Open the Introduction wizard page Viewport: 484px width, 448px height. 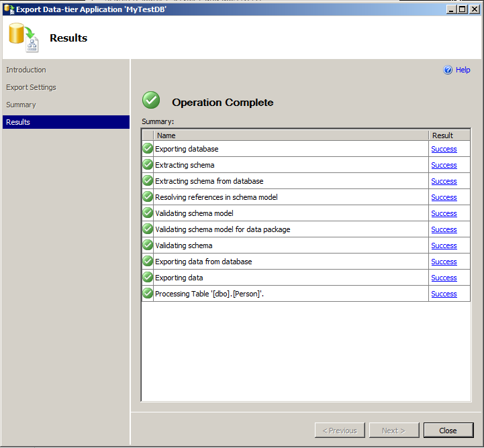(26, 70)
